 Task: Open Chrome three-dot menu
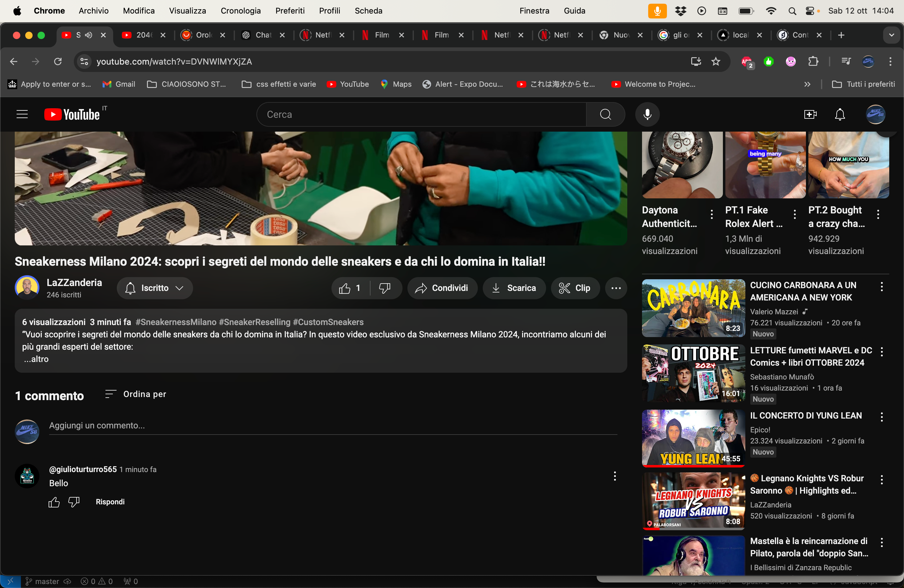pos(890,62)
